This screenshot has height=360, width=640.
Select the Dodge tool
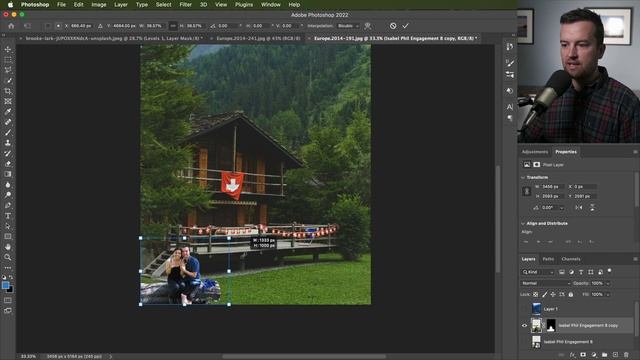point(8,195)
